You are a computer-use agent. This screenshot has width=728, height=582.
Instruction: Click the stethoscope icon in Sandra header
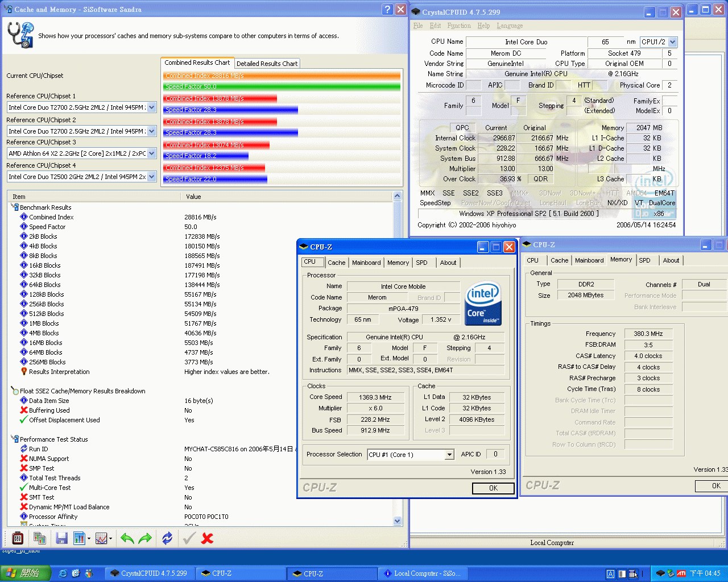coord(20,35)
